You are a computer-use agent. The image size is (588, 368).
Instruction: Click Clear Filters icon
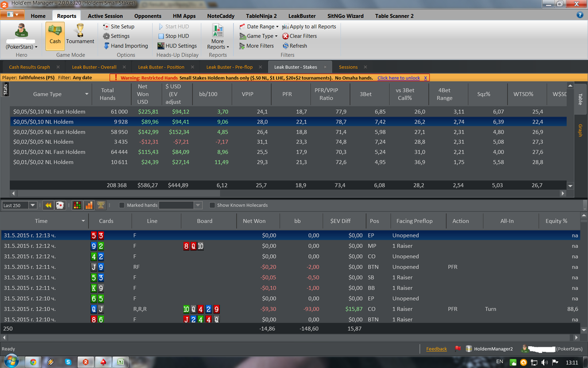click(285, 36)
